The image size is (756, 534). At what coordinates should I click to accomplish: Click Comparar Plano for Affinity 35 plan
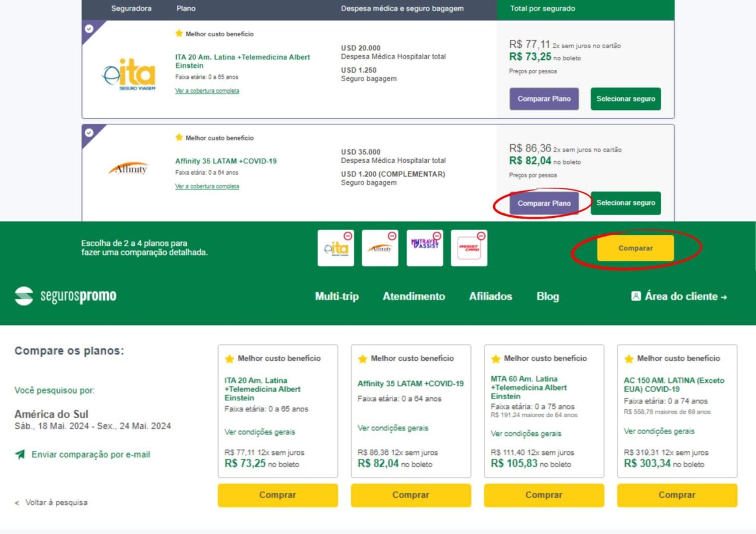click(544, 203)
